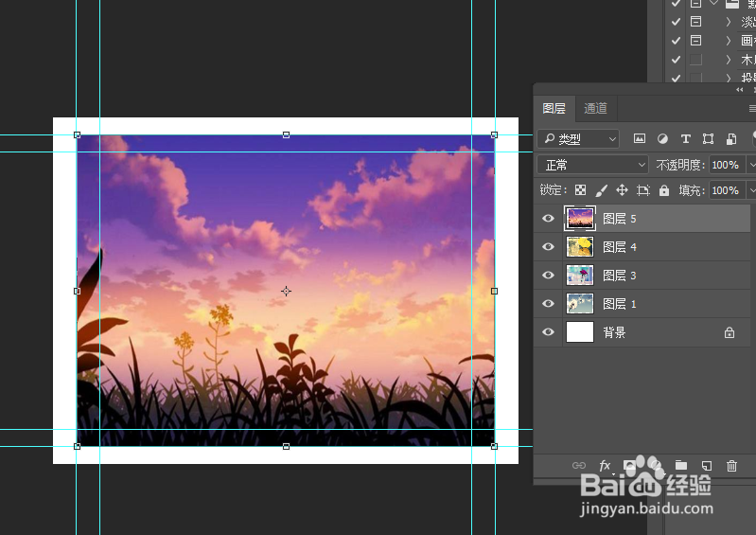Viewport: 756px width, 535px height.
Task: Click the 不透明度 opacity value field
Action: (x=727, y=165)
